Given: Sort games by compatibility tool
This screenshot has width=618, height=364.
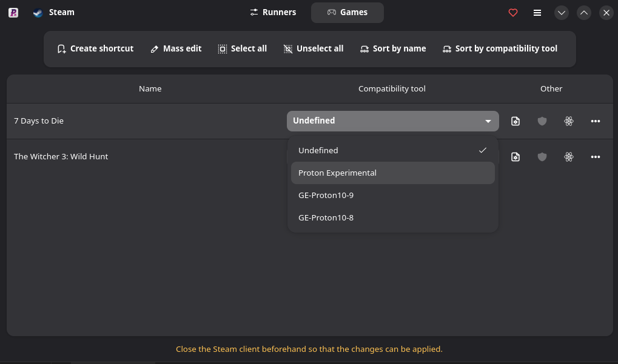Looking at the screenshot, I should tap(500, 49).
